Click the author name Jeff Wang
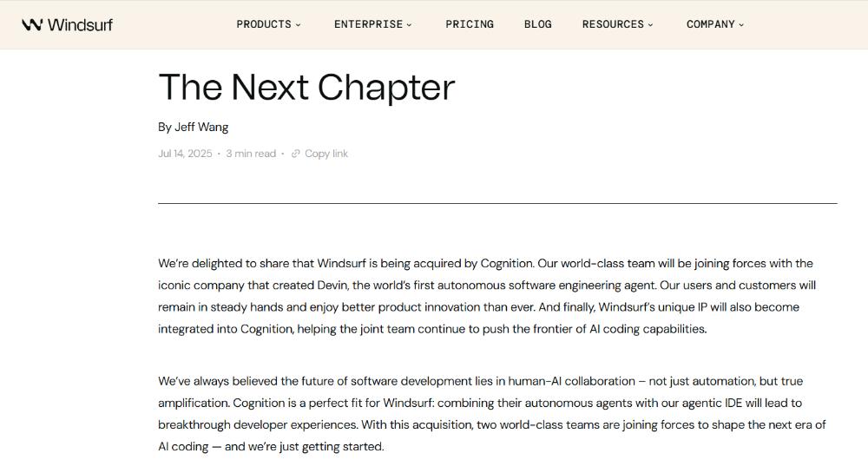This screenshot has width=868, height=473. [201, 127]
